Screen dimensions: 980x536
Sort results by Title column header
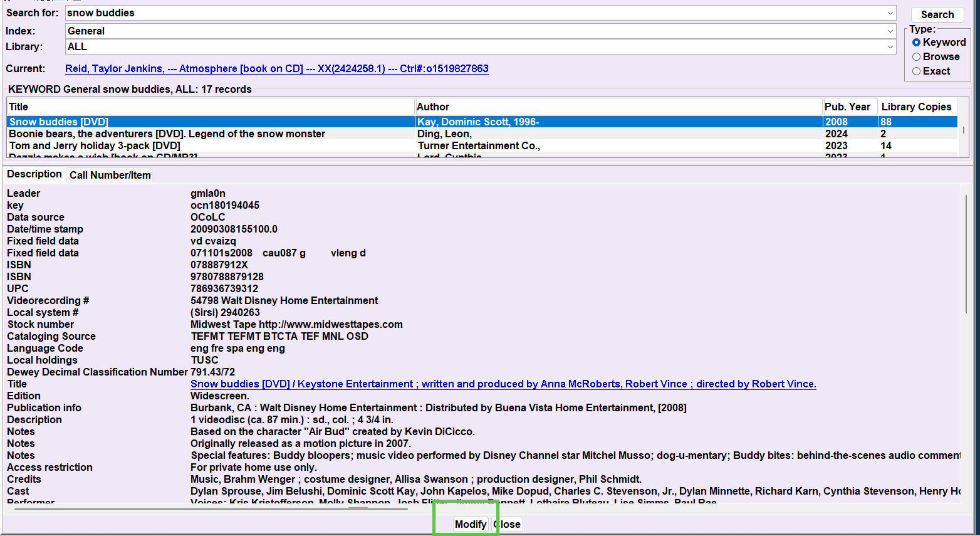point(211,107)
